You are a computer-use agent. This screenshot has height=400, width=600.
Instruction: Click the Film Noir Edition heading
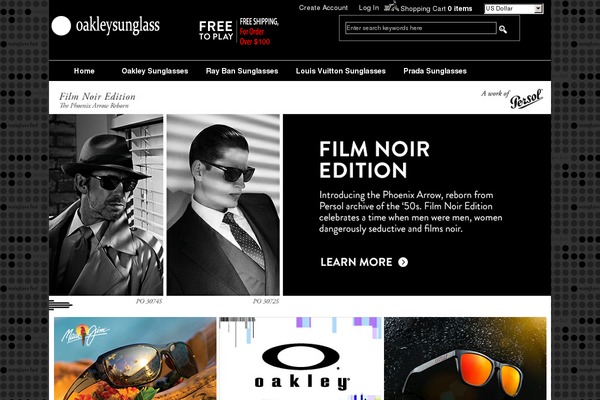pyautogui.click(x=97, y=96)
